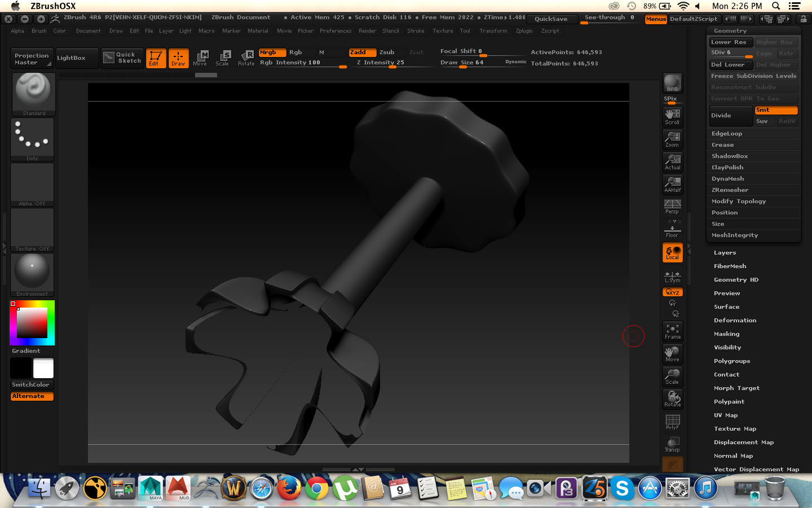812x508 pixels.
Task: Open the material sphere selector
Action: 32,275
